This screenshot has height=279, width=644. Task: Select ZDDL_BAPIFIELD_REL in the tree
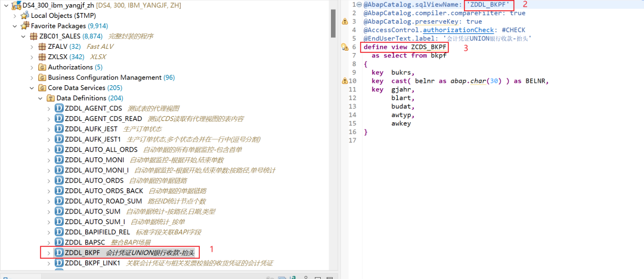coord(97,232)
